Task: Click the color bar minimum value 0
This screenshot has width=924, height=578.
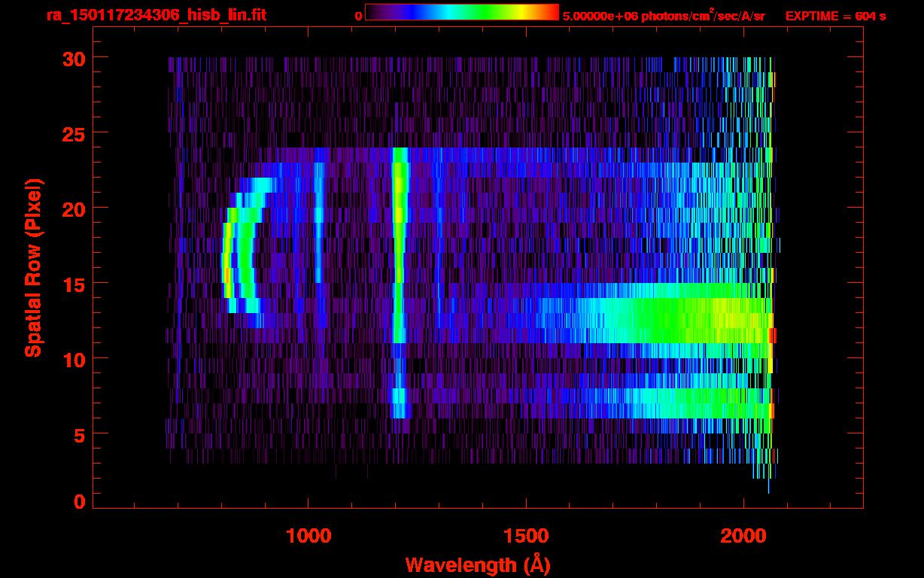Action: coord(358,16)
